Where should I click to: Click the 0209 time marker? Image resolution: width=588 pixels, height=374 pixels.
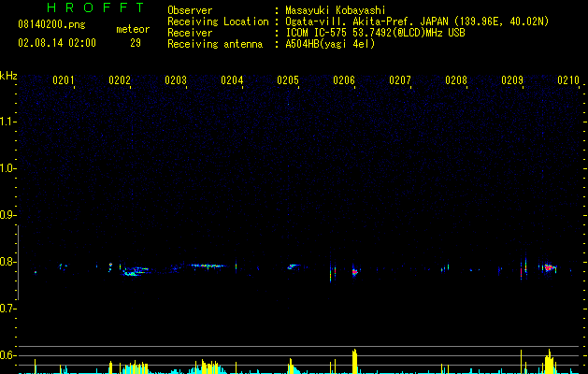tap(512, 80)
